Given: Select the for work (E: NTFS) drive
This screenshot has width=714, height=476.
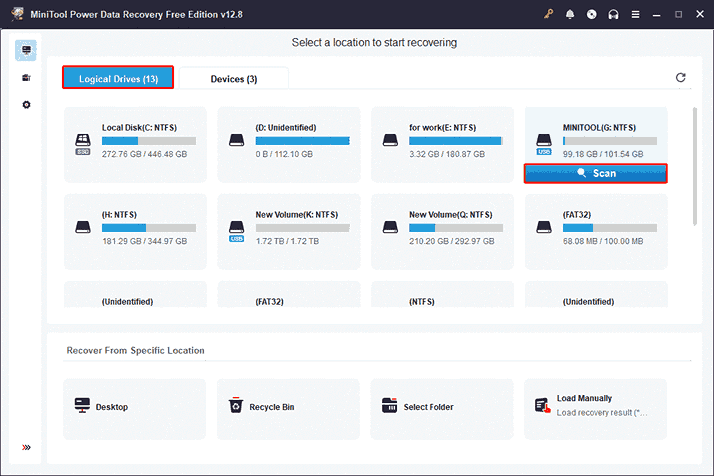Looking at the screenshot, I should pyautogui.click(x=443, y=144).
